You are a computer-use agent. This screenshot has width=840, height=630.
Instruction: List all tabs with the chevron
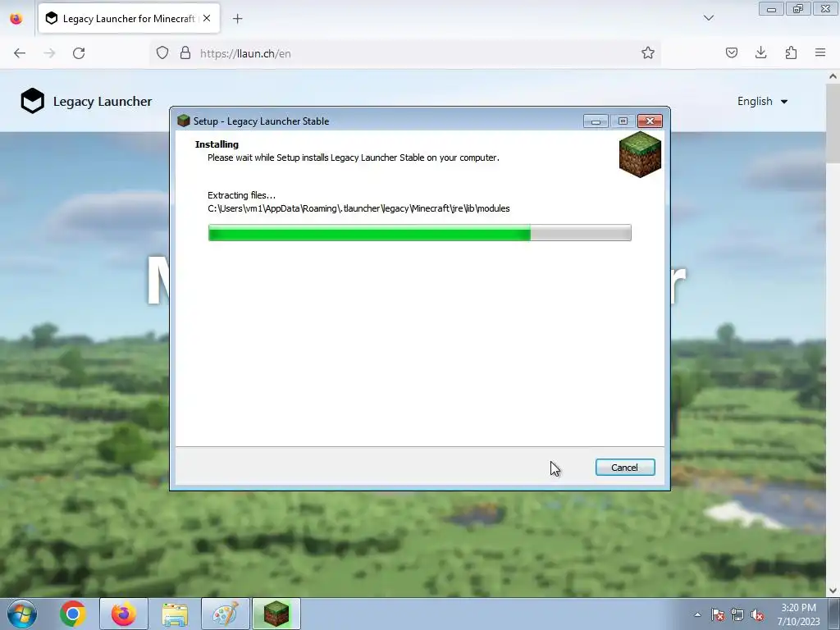[708, 18]
